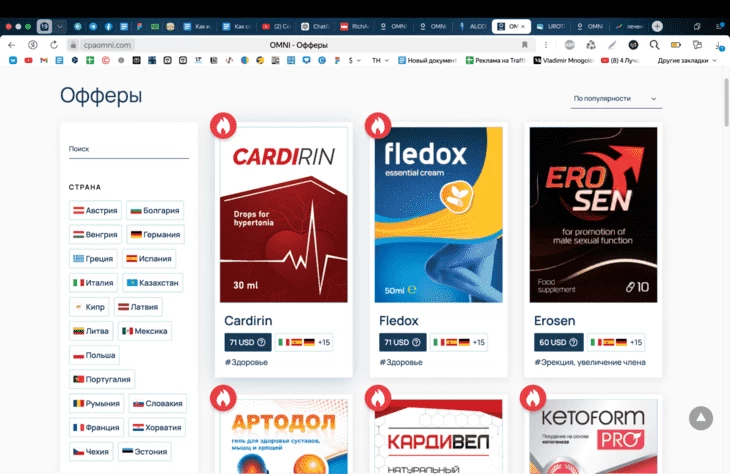Toggle the Португалия country filter
Image resolution: width=730 pixels, height=474 pixels.
(102, 379)
